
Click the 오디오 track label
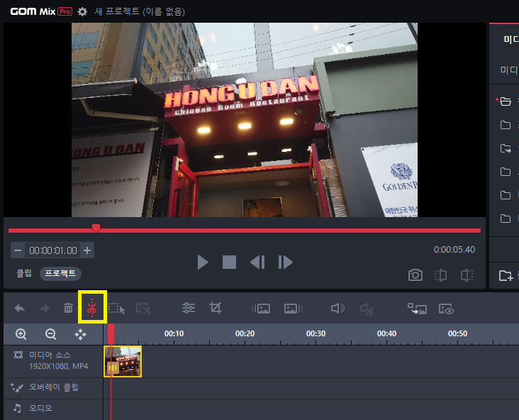coord(40,408)
